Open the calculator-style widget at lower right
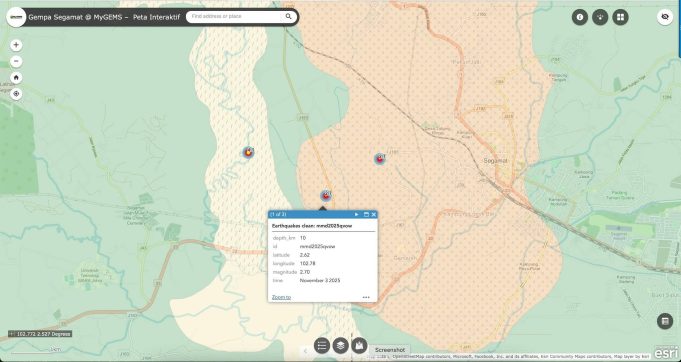 (664, 321)
